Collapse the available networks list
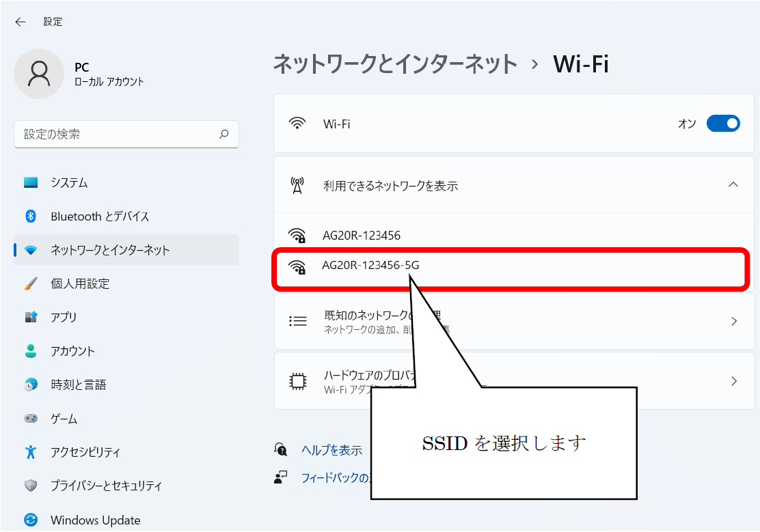Viewport: 760px width, 532px height. click(733, 185)
